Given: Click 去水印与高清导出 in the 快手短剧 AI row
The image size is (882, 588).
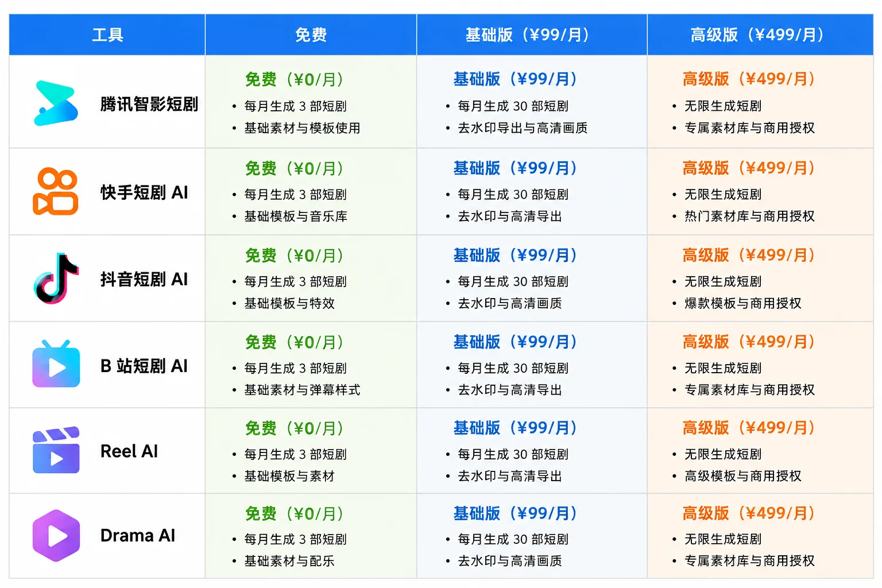Looking at the screenshot, I should (x=510, y=216).
